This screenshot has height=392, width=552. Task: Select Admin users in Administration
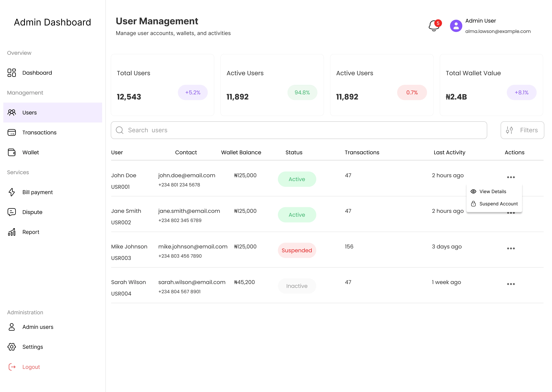click(x=38, y=327)
